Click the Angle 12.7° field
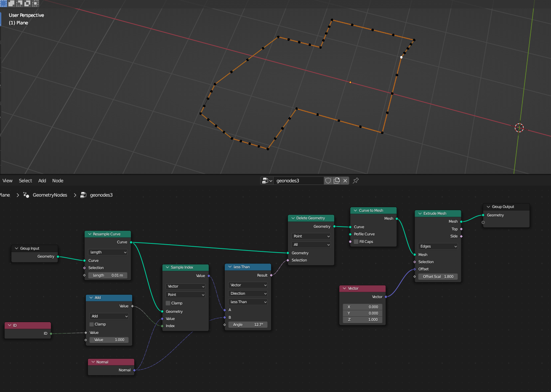 click(x=248, y=325)
